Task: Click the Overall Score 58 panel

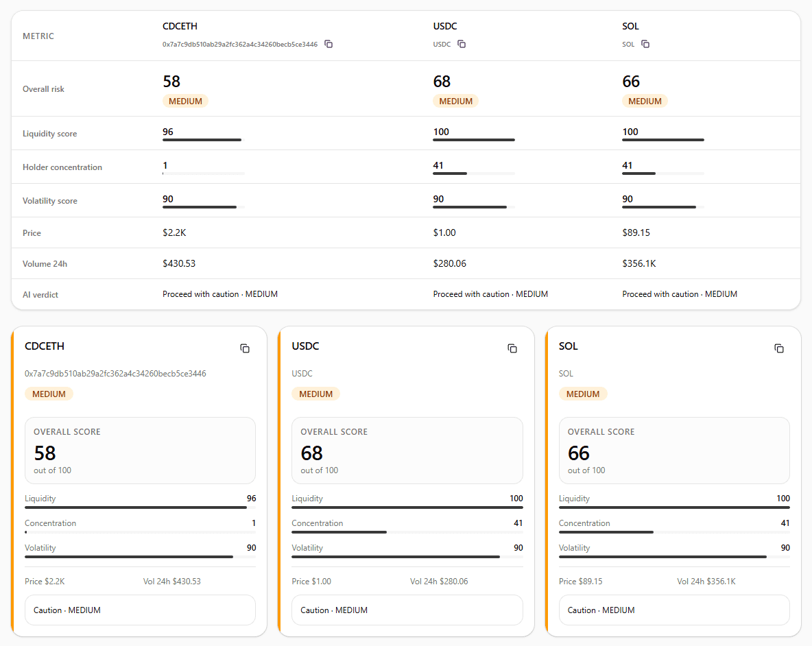Action: point(141,451)
